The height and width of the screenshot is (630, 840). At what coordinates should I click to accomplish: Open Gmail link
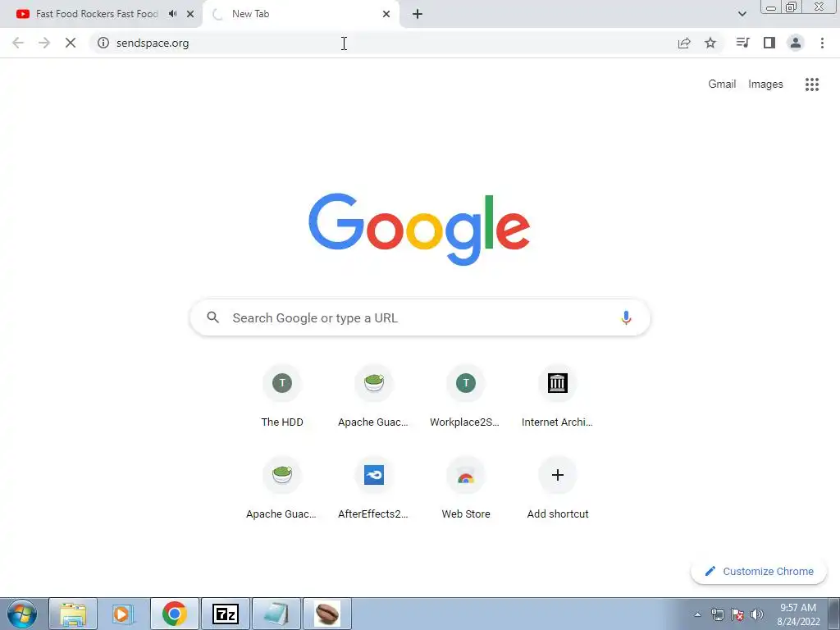[x=722, y=84]
